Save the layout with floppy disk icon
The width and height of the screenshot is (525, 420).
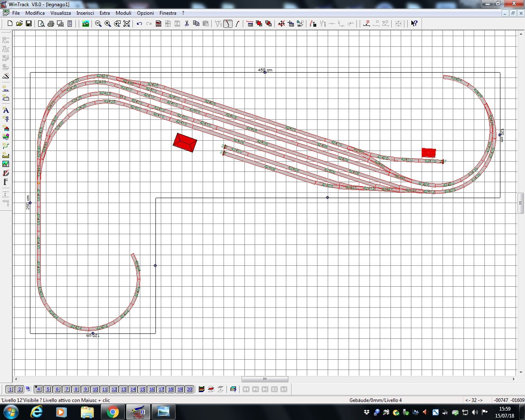[x=29, y=24]
